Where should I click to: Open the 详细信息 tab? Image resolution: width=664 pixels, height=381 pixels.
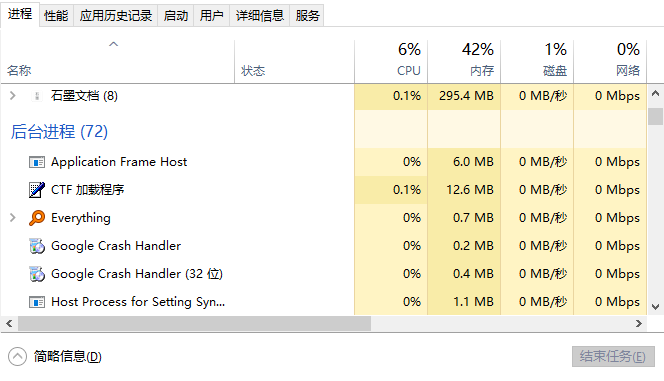tap(260, 16)
